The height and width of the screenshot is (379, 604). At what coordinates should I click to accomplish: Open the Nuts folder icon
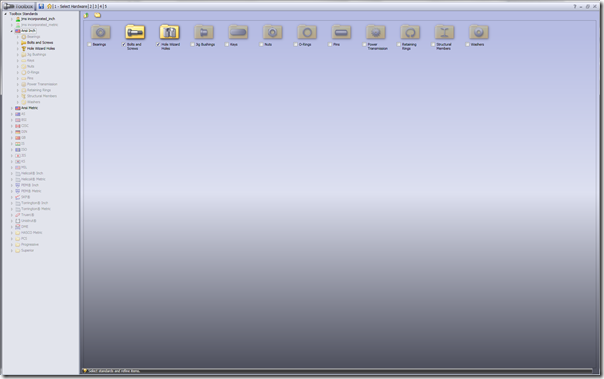(x=273, y=32)
